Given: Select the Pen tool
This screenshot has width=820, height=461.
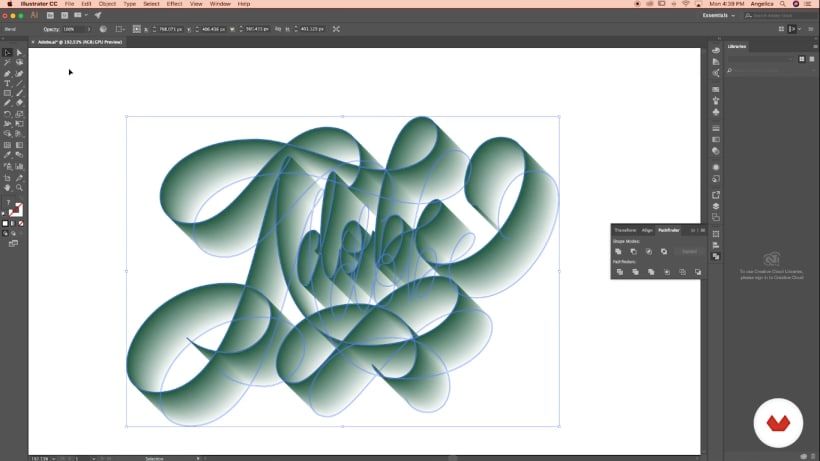Looking at the screenshot, I should point(7,74).
